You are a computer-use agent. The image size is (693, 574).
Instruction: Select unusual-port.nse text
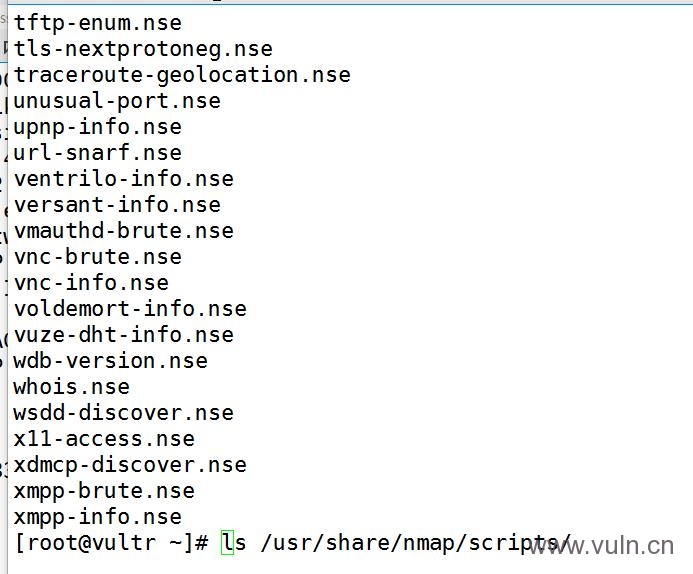tap(117, 101)
